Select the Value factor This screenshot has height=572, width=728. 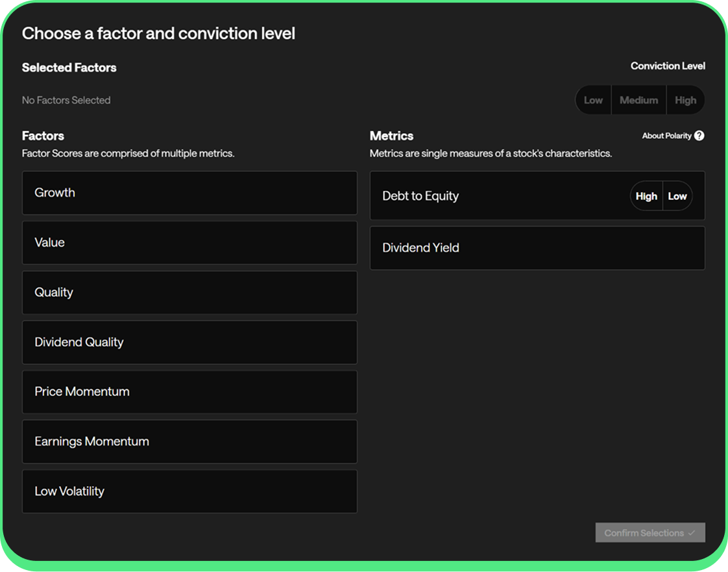(x=189, y=243)
